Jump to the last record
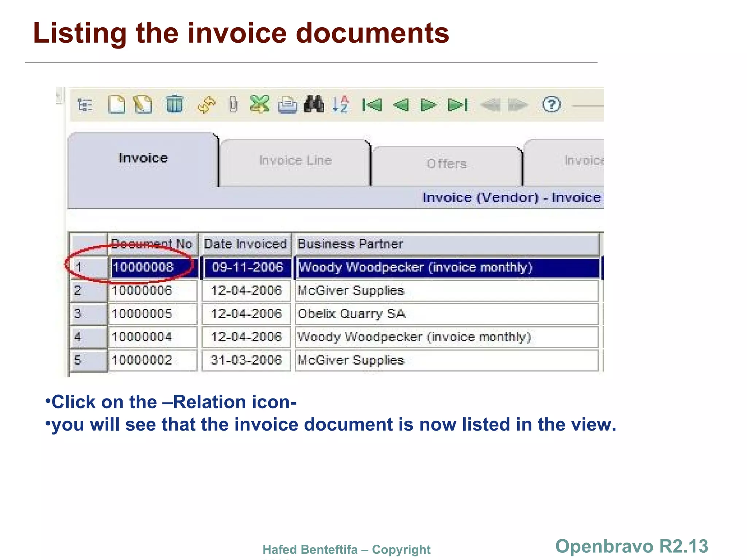The image size is (747, 560). pos(458,105)
